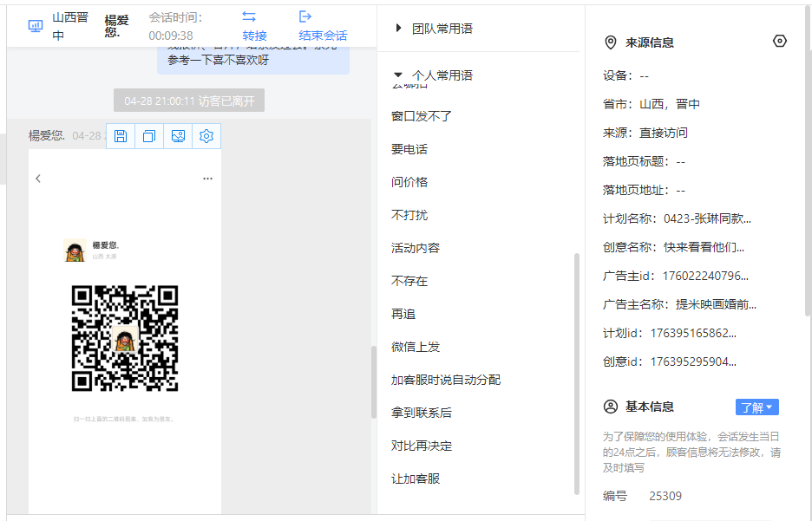The width and height of the screenshot is (812, 521).
Task: Click the 省市 山西，晋中 row
Action: click(652, 104)
